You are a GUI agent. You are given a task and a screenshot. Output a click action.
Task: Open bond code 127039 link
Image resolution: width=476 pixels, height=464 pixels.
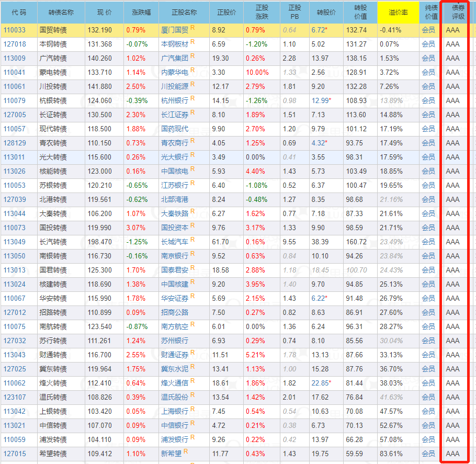coord(15,199)
